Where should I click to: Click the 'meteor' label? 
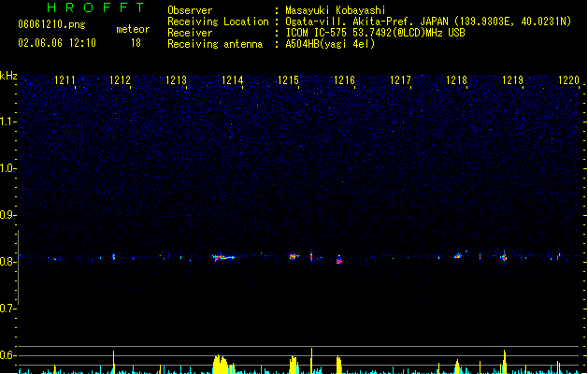point(133,29)
